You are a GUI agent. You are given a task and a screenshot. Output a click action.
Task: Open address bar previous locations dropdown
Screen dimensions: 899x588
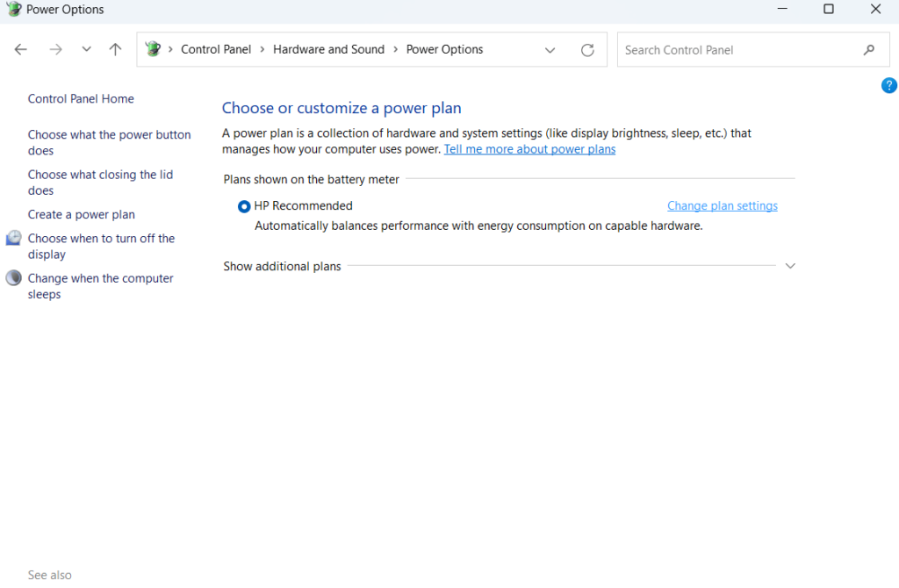point(550,50)
